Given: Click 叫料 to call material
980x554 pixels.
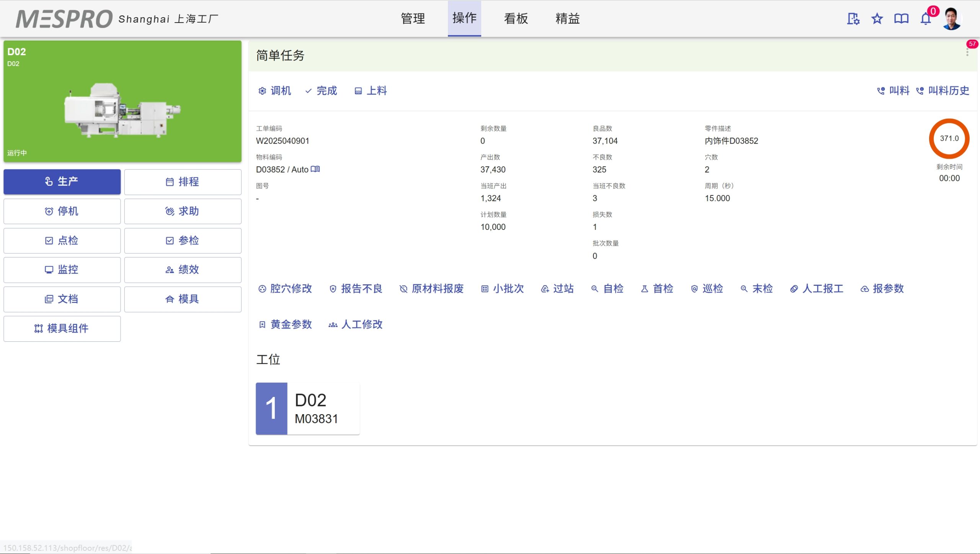Looking at the screenshot, I should coord(893,91).
